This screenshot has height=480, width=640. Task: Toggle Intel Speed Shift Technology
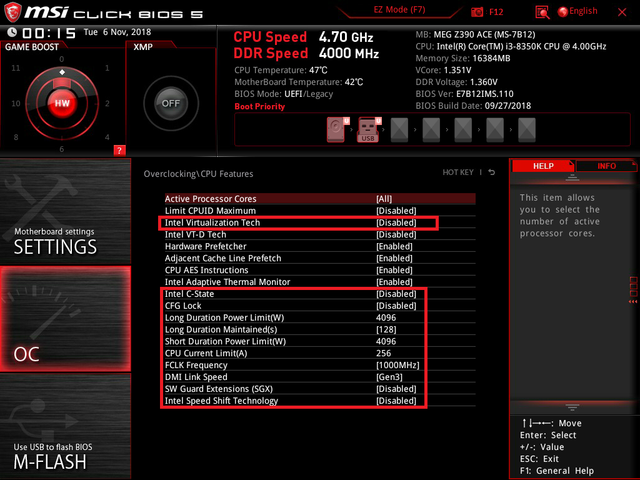pyautogui.click(x=320, y=401)
